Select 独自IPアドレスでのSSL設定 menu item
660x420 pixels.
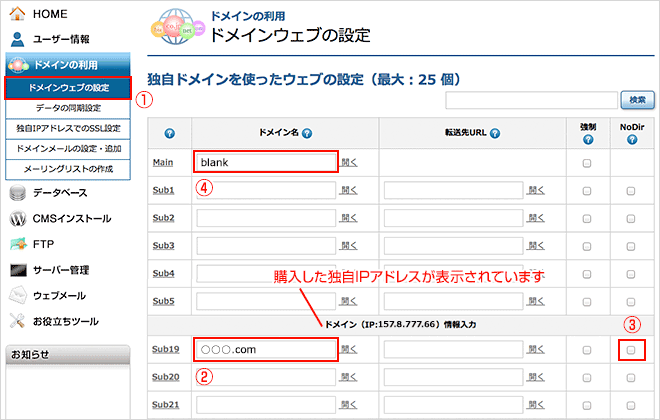click(68, 128)
